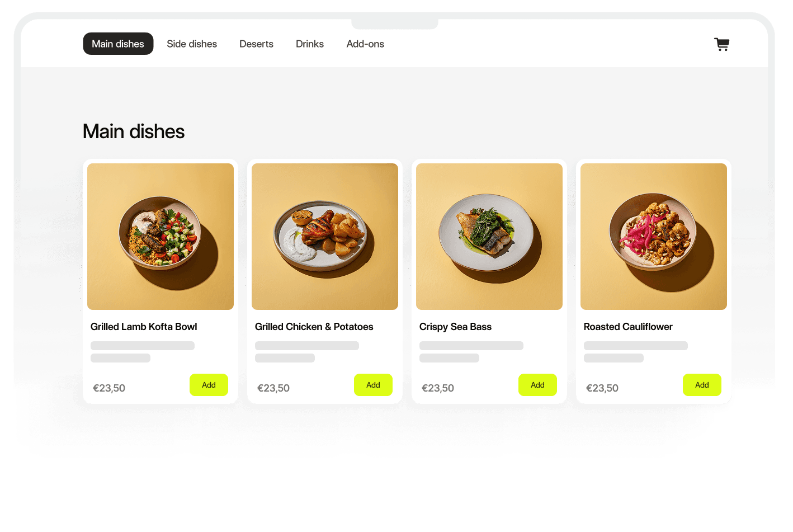The height and width of the screenshot is (532, 793).
Task: Add Grilled Lamb Kofta Bowl to cart
Action: tap(209, 385)
